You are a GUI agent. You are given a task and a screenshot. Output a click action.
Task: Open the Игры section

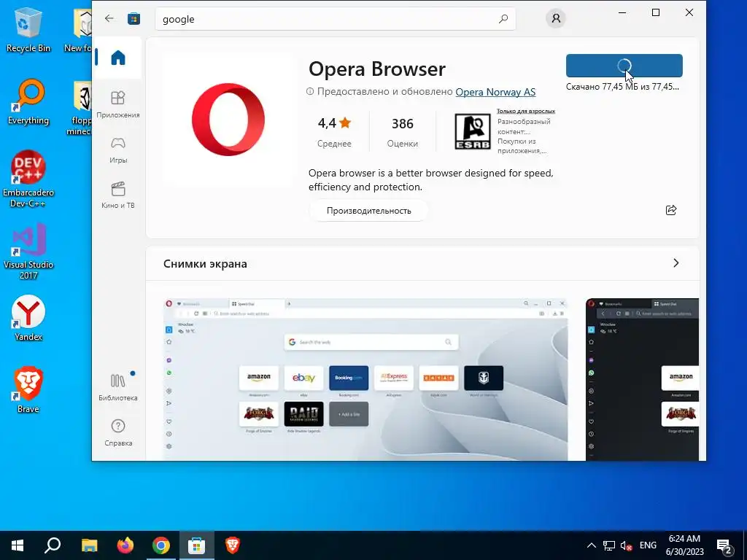click(x=118, y=150)
